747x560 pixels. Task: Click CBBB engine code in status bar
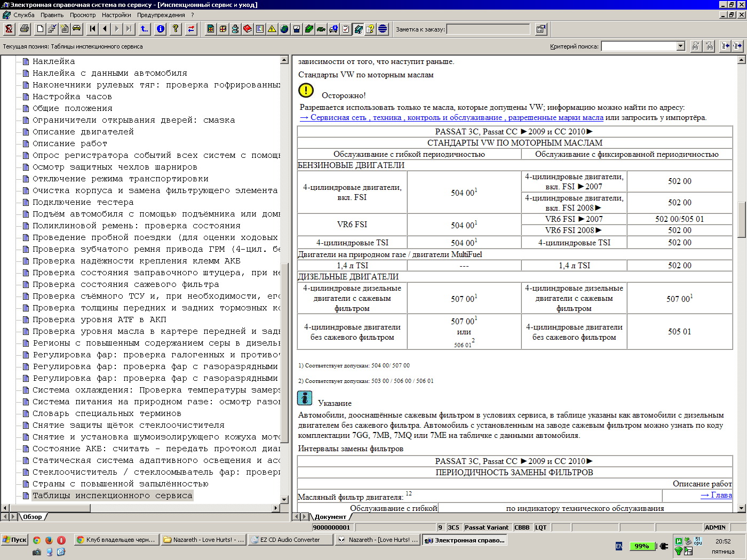click(x=522, y=527)
